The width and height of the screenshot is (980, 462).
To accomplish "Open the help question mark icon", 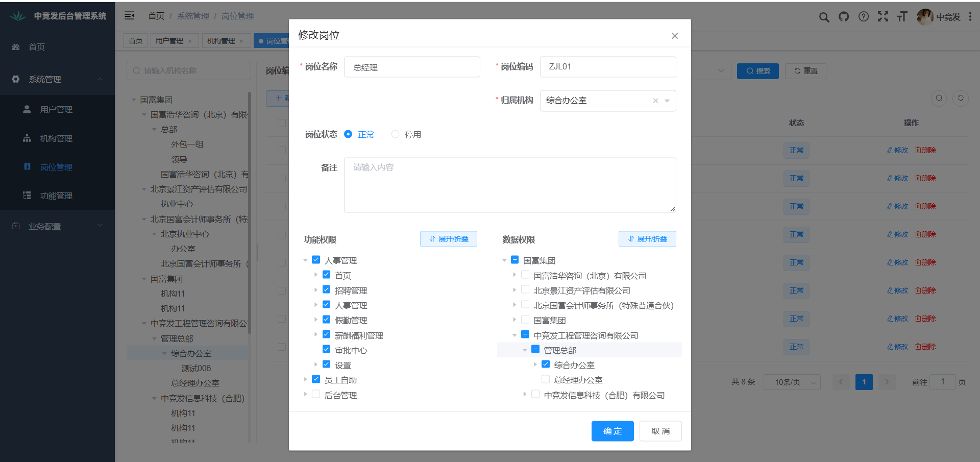I will tap(864, 17).
